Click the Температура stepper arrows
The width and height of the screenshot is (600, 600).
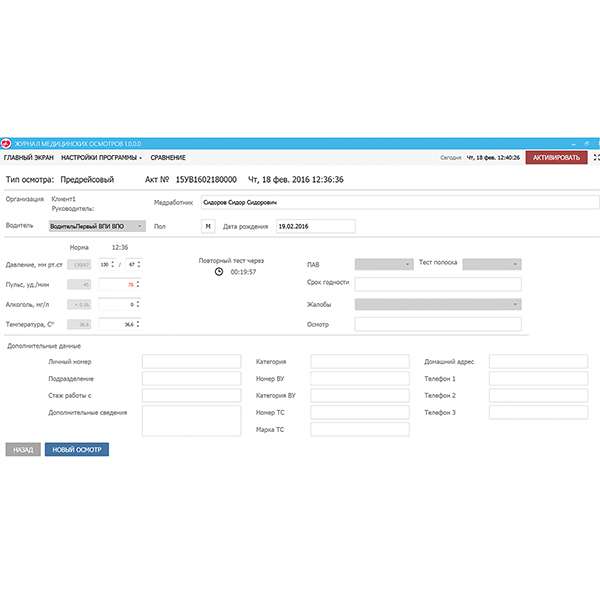(x=137, y=324)
